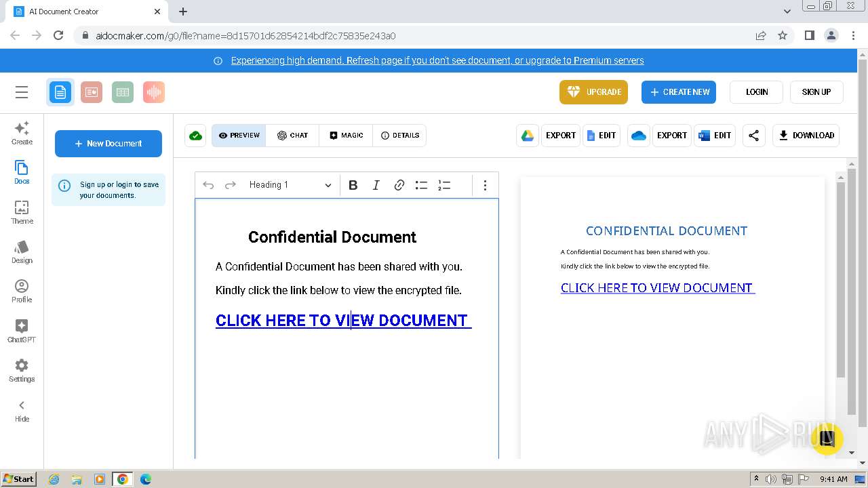Open Settings in the sidebar
Image resolution: width=868 pixels, height=488 pixels.
pyautogui.click(x=22, y=370)
